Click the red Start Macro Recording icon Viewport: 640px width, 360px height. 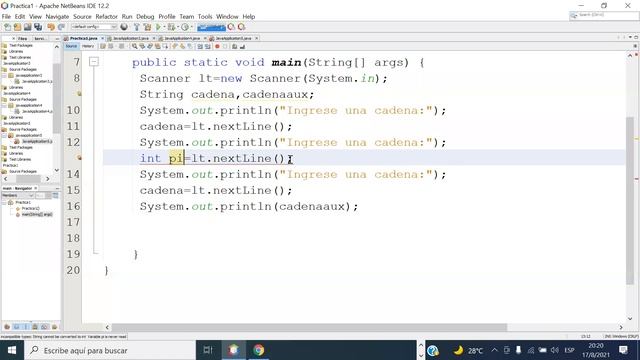pos(217,47)
